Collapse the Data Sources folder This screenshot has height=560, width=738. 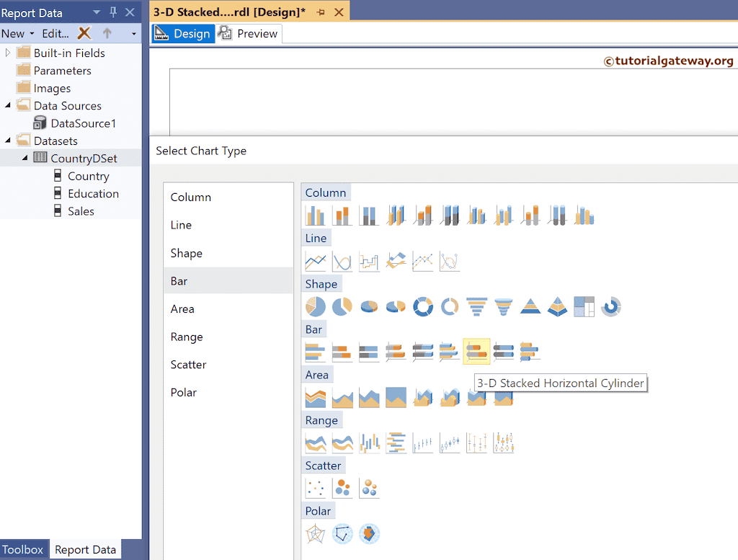7,105
